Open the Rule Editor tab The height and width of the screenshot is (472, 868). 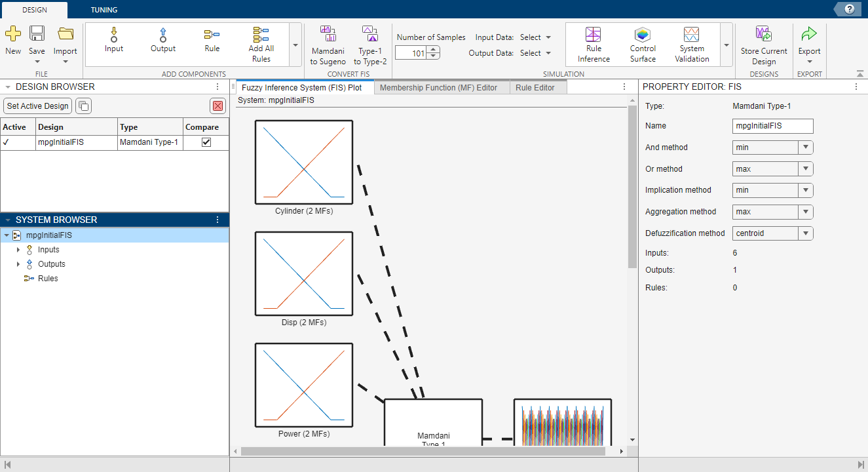[537, 87]
